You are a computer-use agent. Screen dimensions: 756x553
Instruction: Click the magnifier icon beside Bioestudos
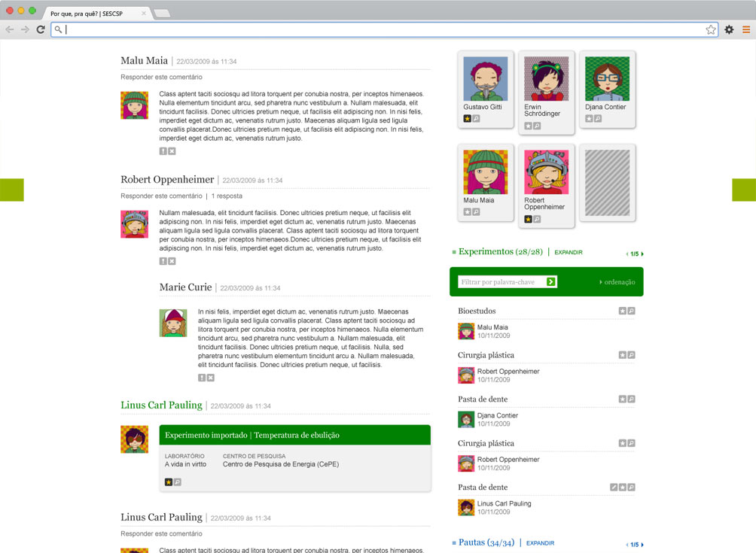631,311
